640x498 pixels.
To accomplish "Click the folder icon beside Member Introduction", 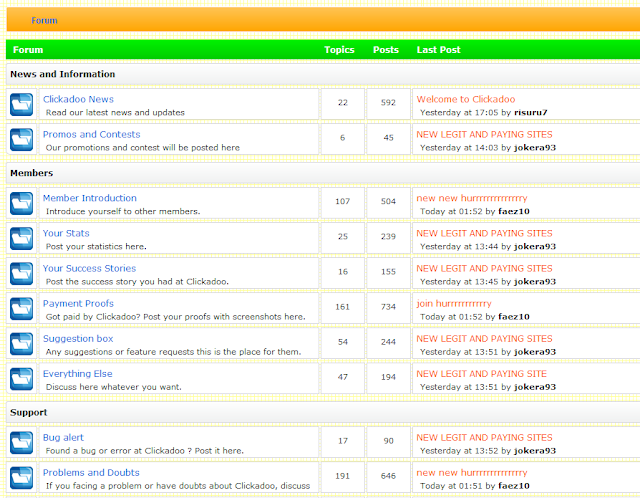I will pos(22,203).
